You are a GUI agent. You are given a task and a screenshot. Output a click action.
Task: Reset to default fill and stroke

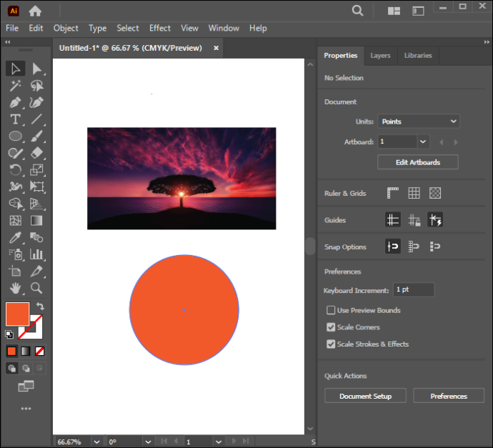tap(9, 334)
